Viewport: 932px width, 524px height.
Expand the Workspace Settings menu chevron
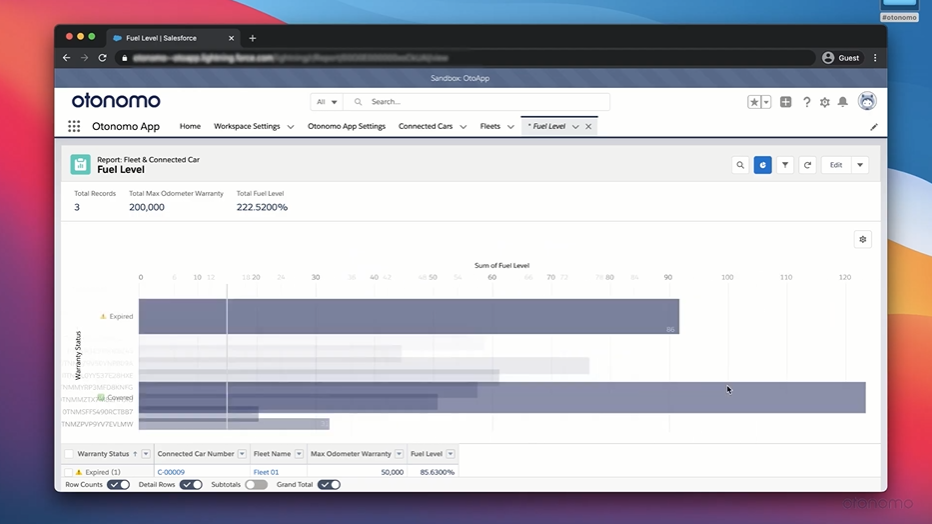click(291, 127)
